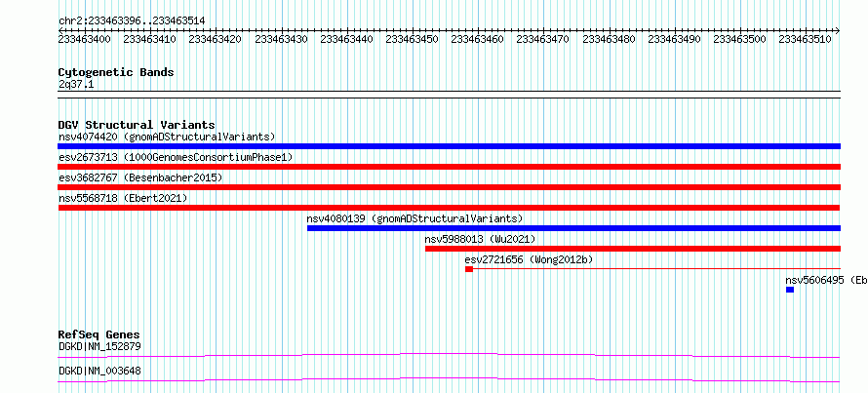Click the small blue nsv5606495 block
Image resolution: width=868 pixels, height=393 pixels.
pos(790,290)
